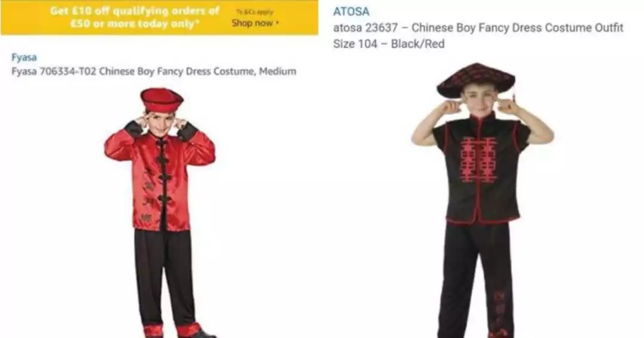Select the word Medium in Fyasa title
644x338 pixels.
[277, 72]
